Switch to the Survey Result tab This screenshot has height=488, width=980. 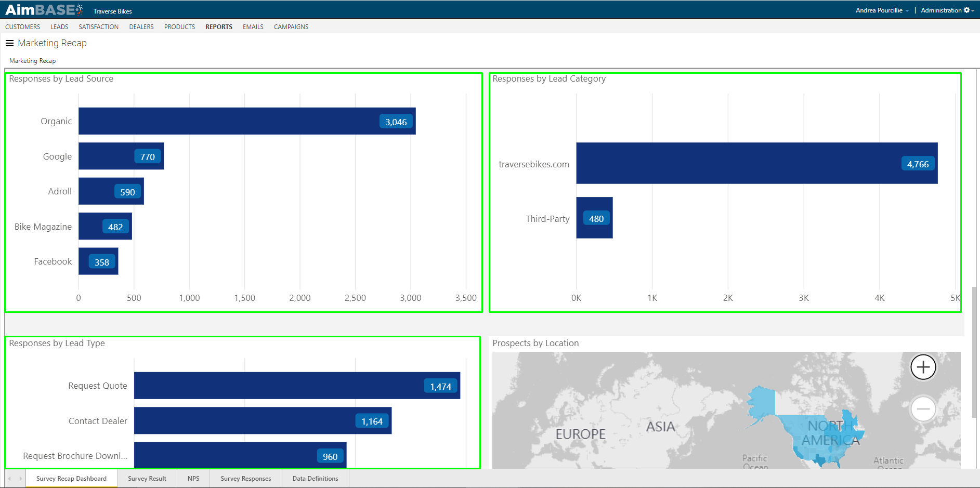coord(147,478)
